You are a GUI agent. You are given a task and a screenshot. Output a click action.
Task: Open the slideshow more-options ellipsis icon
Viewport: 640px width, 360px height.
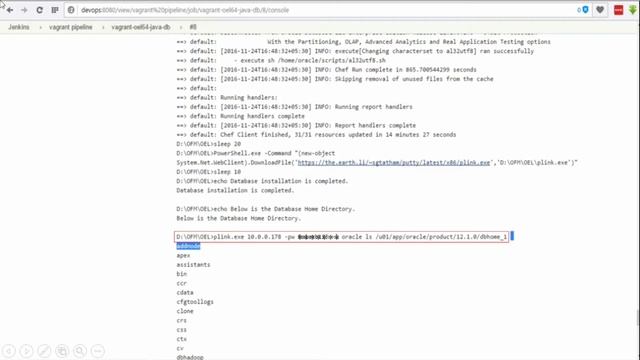(98, 351)
